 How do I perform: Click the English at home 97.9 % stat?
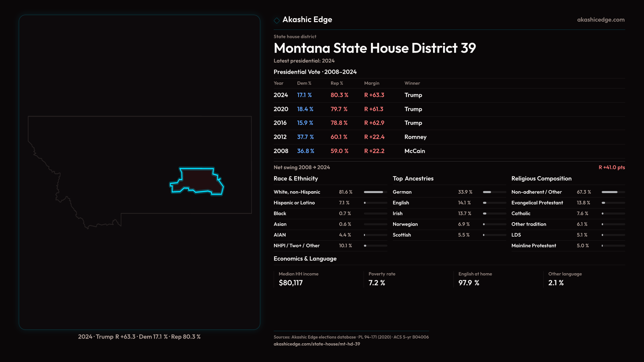469,283
